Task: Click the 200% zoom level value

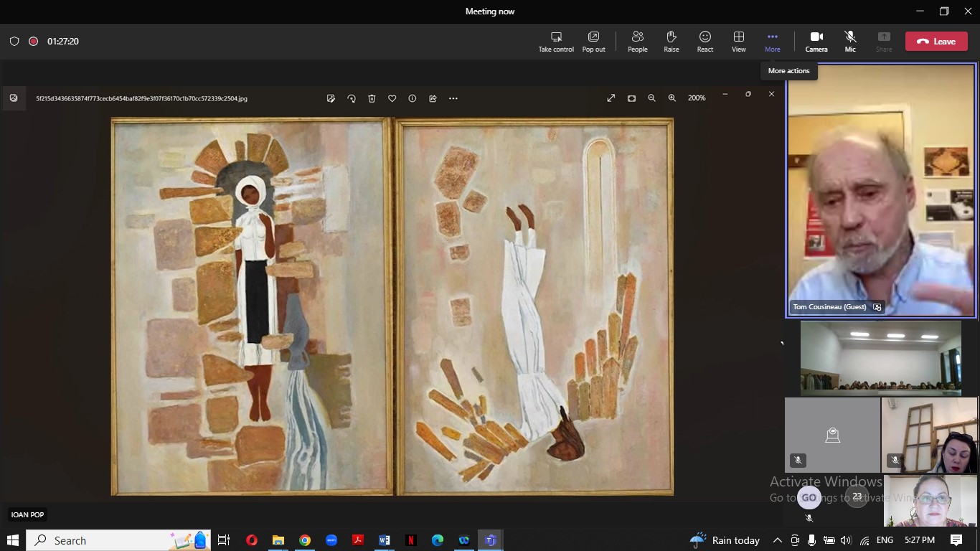Action: click(x=697, y=98)
